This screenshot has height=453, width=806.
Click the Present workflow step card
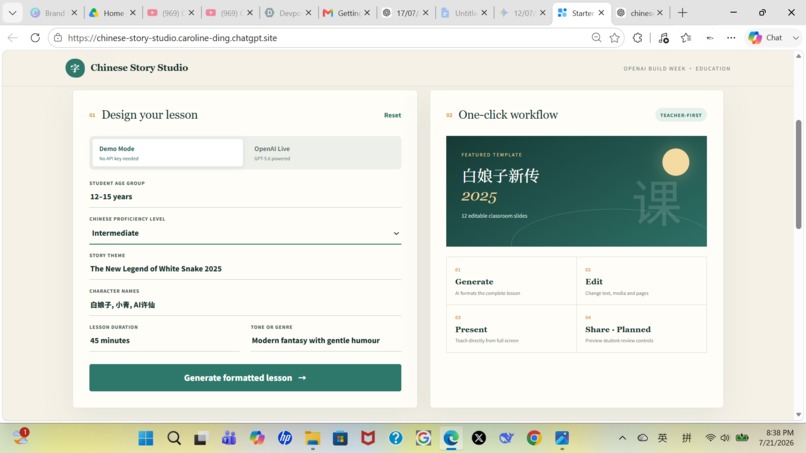511,329
